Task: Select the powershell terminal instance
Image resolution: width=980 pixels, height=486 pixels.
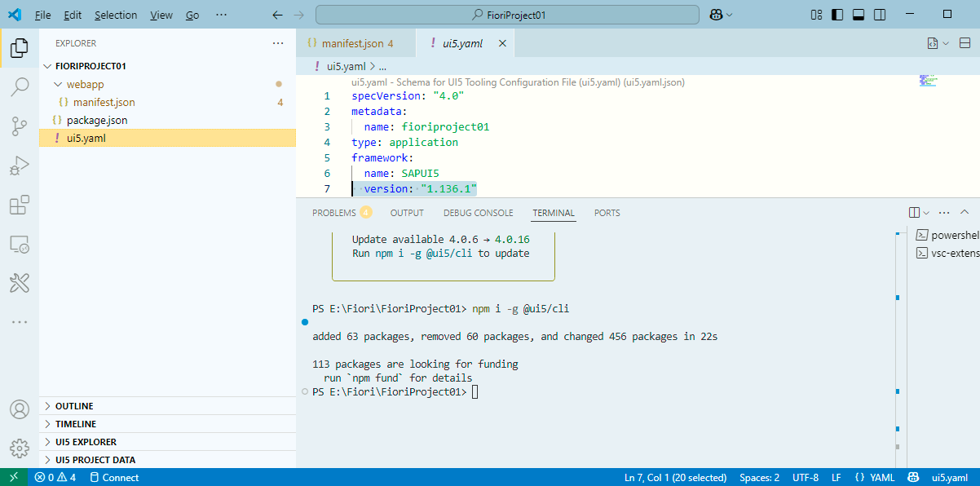Action: (946, 235)
